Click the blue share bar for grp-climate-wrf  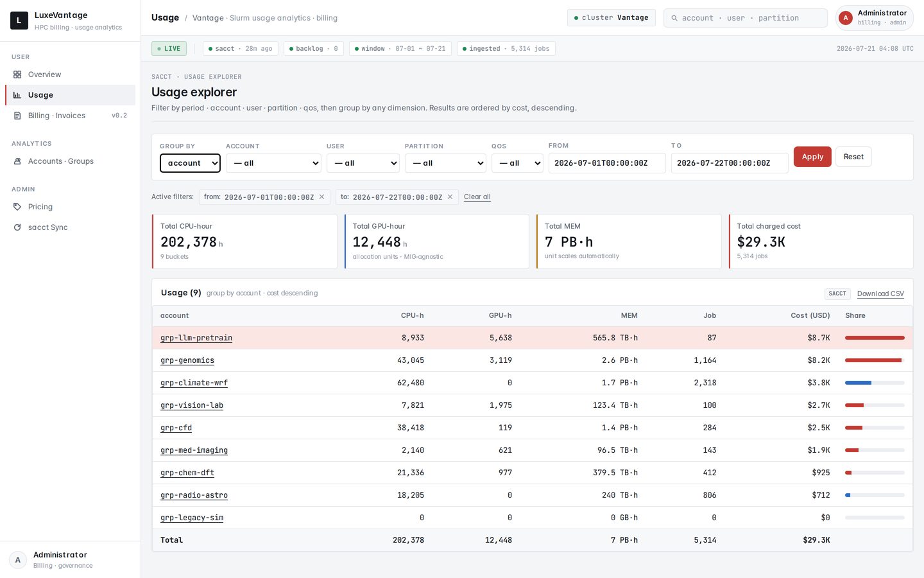pos(858,383)
